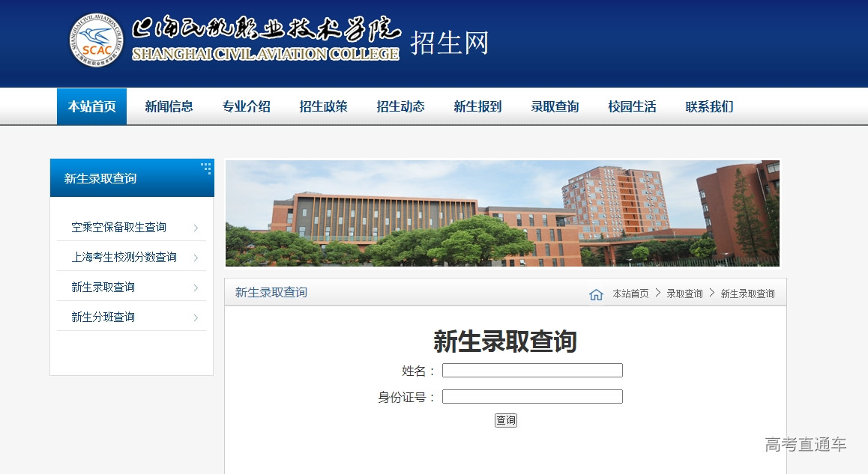This screenshot has height=474, width=868.
Task: Click 录取查询 breadcrumb link
Action: click(684, 294)
